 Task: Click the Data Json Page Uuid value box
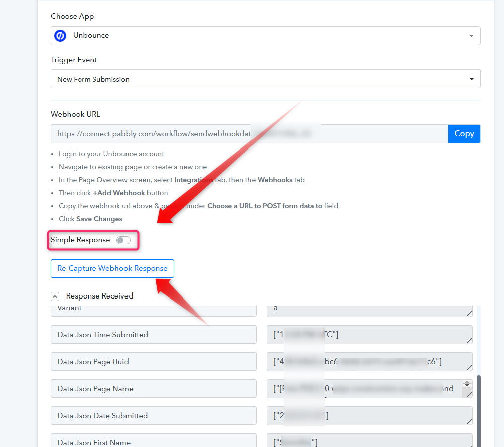(x=369, y=362)
